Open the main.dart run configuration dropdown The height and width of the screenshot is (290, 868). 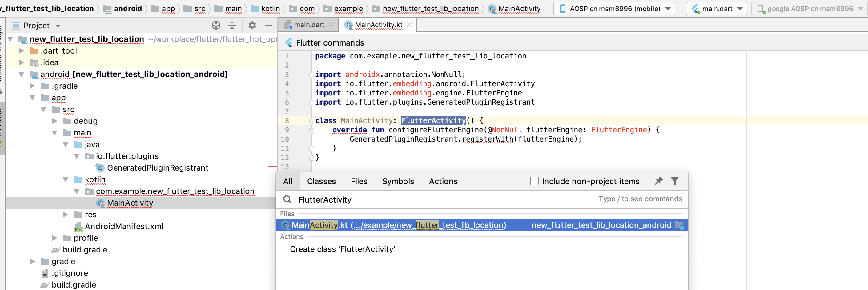[x=740, y=8]
